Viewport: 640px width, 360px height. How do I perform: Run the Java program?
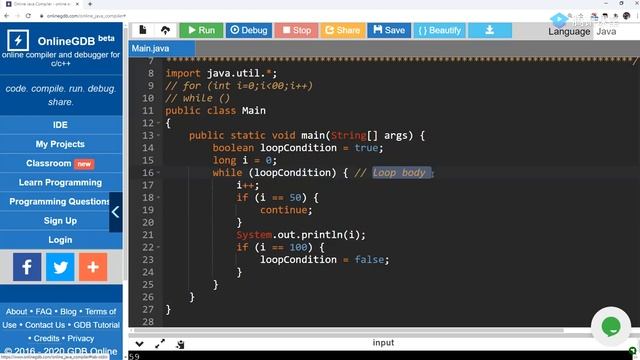201,30
